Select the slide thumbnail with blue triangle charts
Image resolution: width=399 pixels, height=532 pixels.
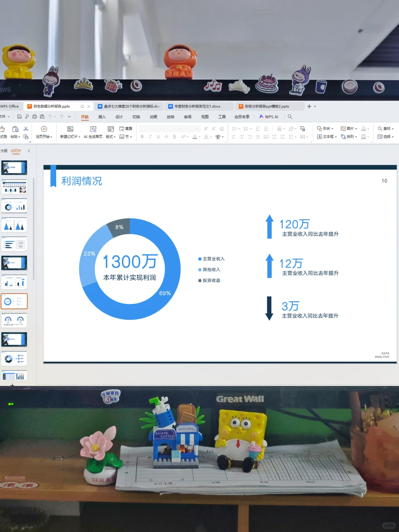[x=14, y=225]
